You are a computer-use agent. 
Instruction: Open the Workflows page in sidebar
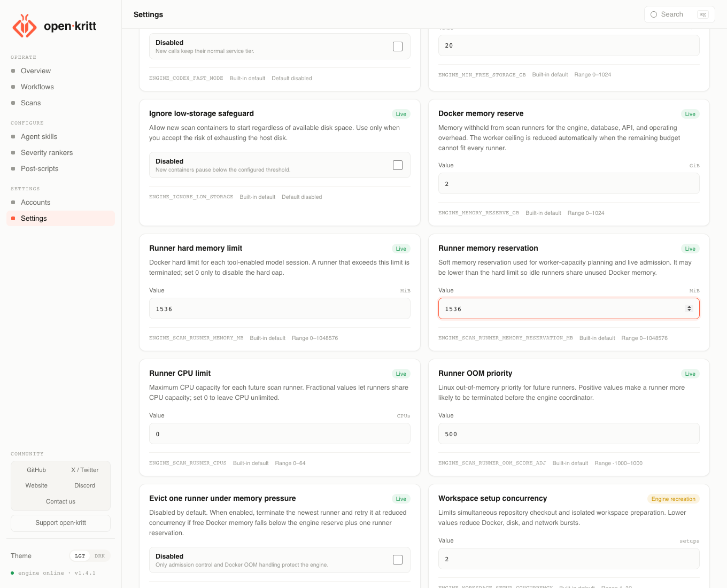tap(37, 87)
